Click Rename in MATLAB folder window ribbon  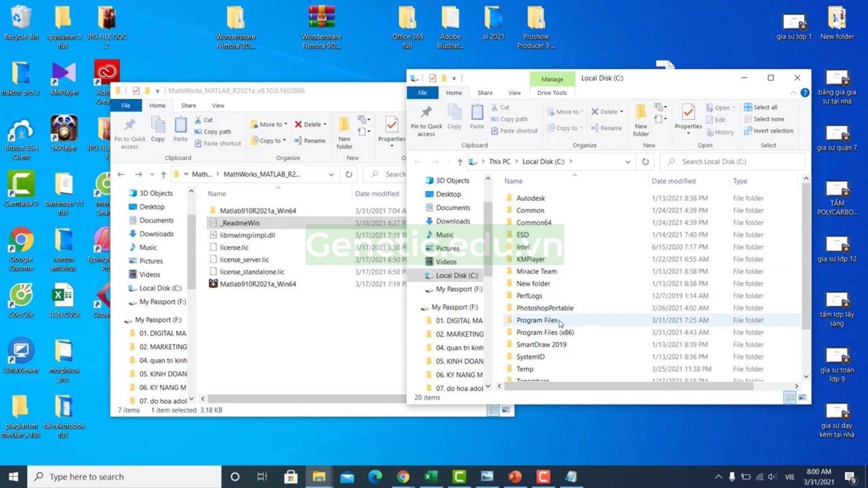[310, 140]
